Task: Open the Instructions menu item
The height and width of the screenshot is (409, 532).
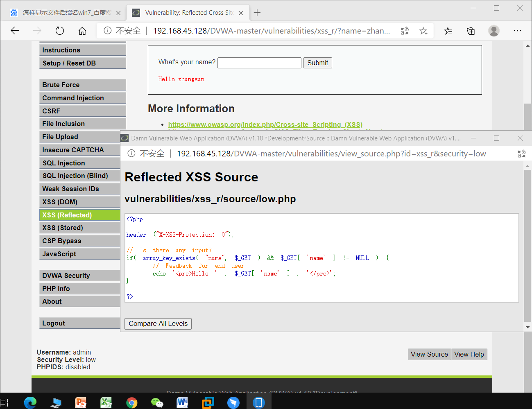Action: [83, 50]
